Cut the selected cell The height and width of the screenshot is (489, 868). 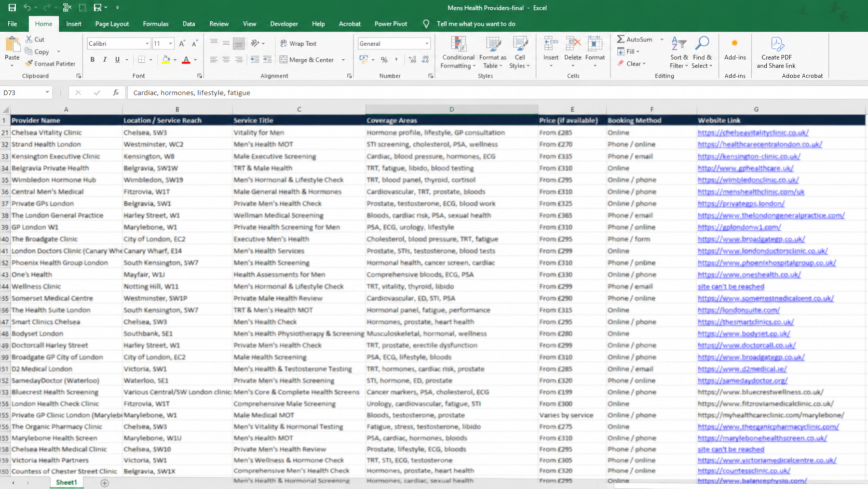tap(35, 39)
